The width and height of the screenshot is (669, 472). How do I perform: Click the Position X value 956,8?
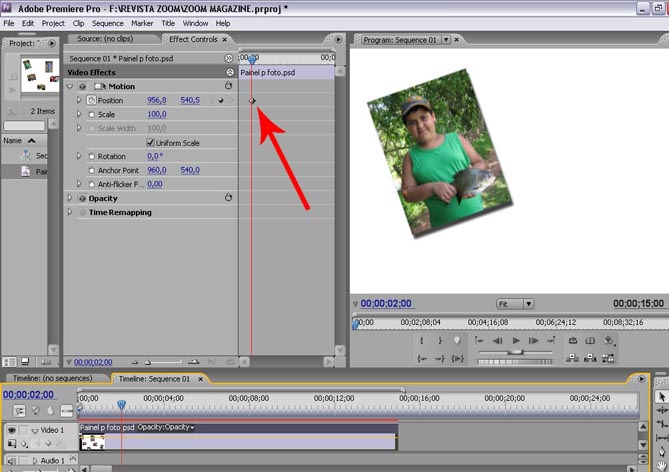point(158,101)
